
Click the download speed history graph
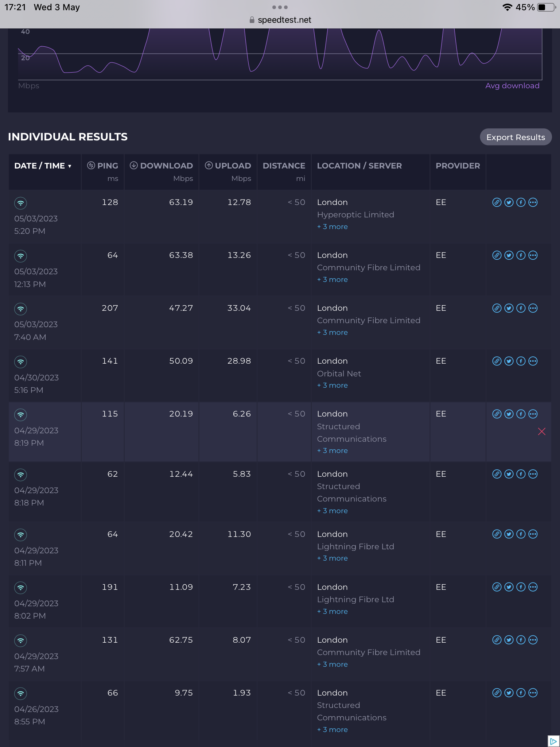[280, 54]
